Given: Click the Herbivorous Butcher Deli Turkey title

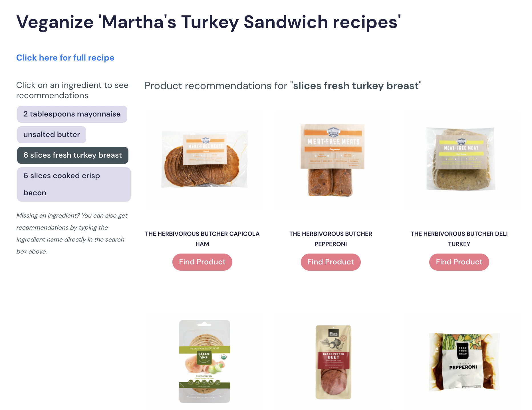Looking at the screenshot, I should pyautogui.click(x=459, y=239).
